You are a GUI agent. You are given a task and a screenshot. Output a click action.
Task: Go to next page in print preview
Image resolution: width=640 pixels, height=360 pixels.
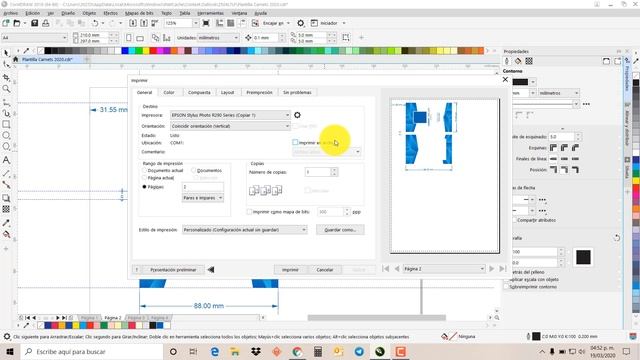pos(492,269)
